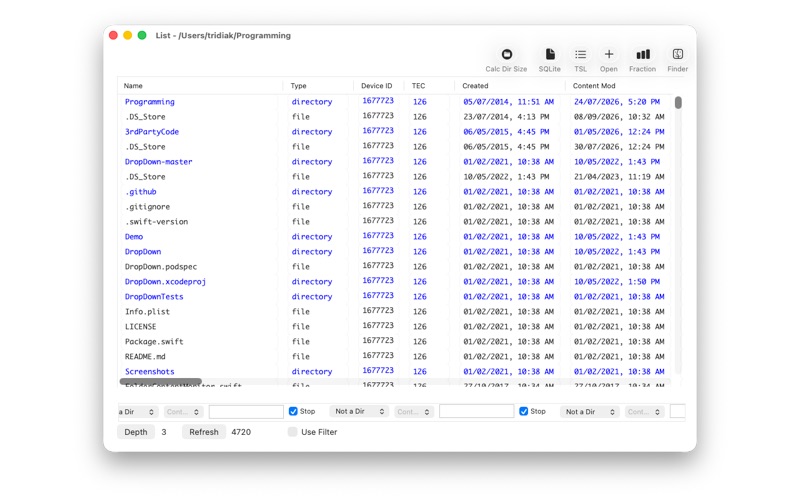Select the 3rdPartyCode directory row
Viewport: 800px width, 500px height.
pyautogui.click(x=395, y=132)
